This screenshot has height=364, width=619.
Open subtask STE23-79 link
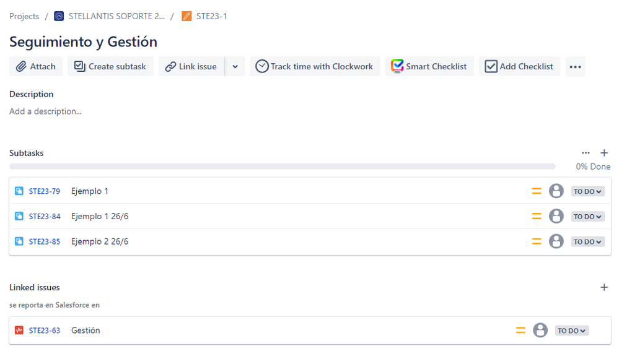(x=44, y=191)
